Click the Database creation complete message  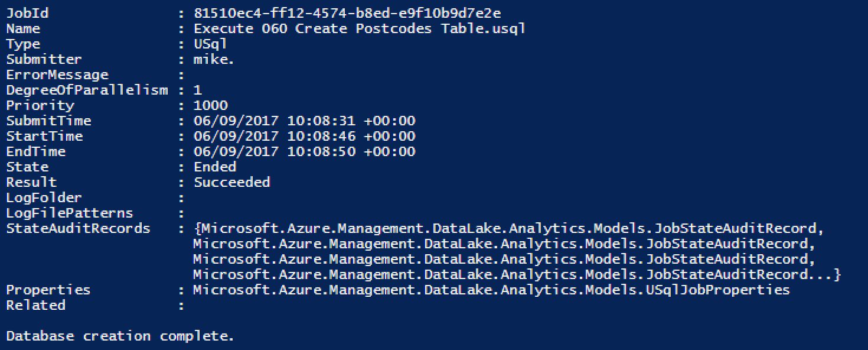(120, 336)
